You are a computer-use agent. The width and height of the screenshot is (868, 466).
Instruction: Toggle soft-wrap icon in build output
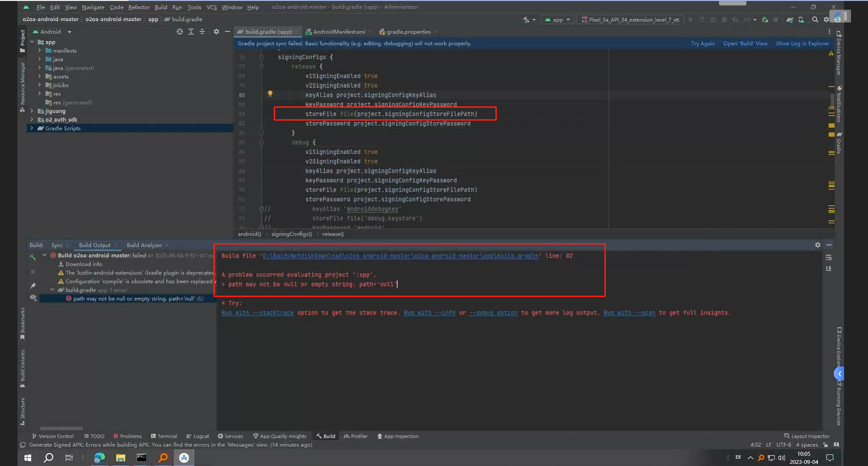point(828,258)
